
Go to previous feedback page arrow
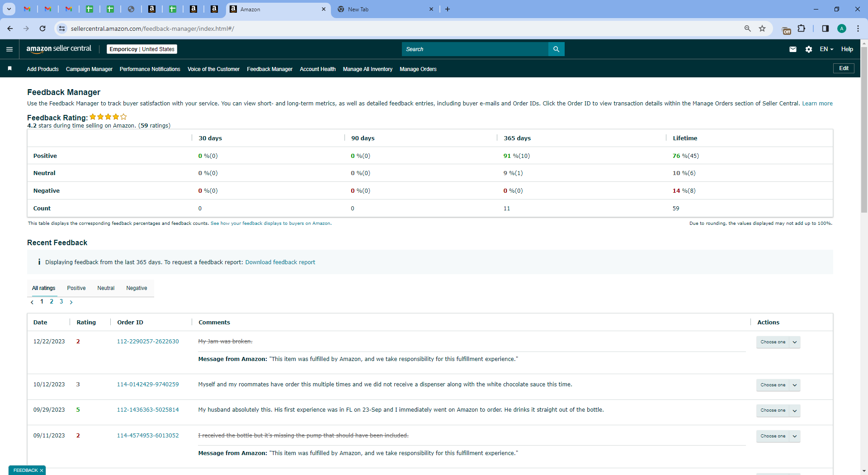pos(32,302)
